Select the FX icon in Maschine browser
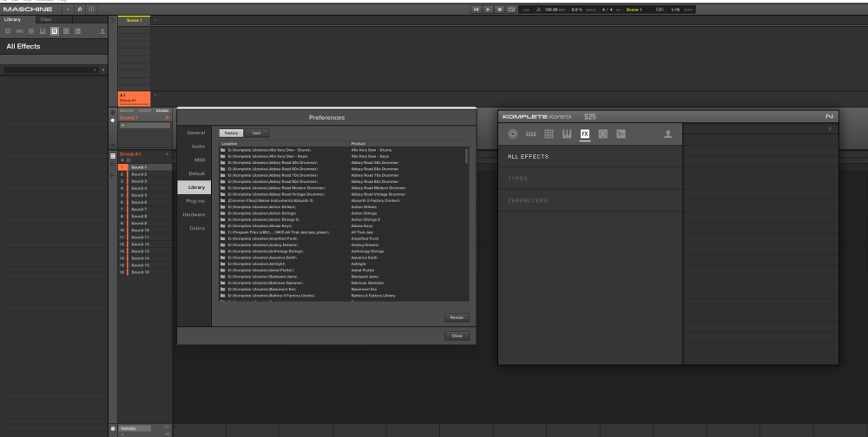Image resolution: width=868 pixels, height=437 pixels. [x=54, y=31]
